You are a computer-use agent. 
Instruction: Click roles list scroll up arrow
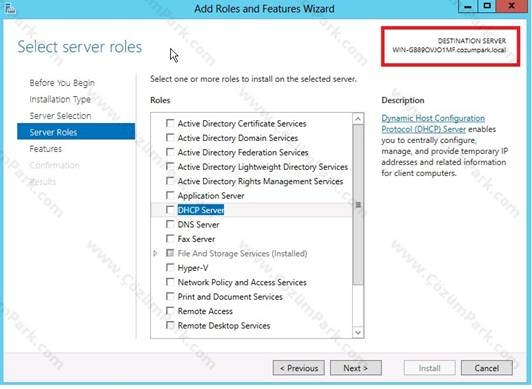[358, 119]
